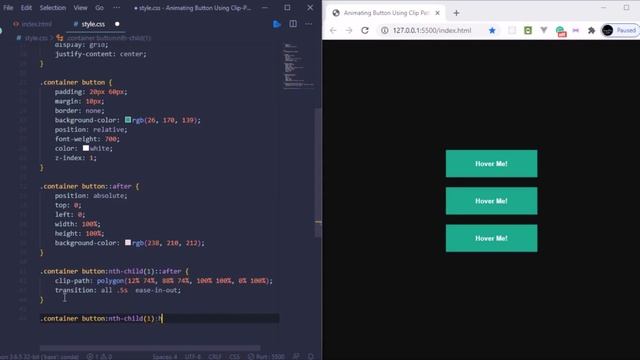Click the pink bow-shaped extension icon
Screen dimensions: 640x360
(x=576, y=30)
